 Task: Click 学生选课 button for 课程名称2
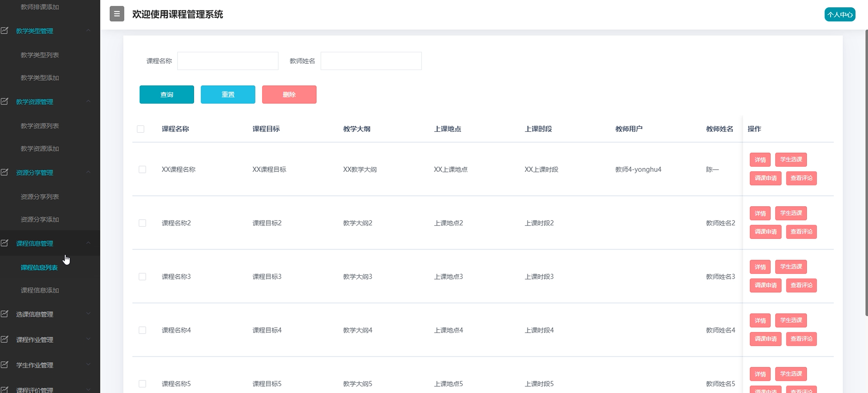[791, 213]
